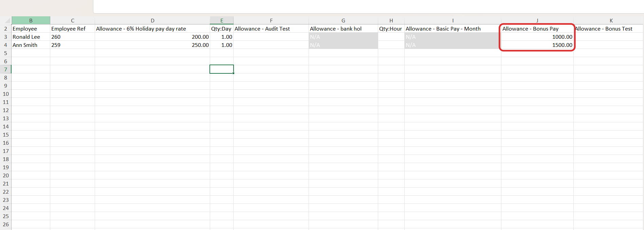644x230 pixels.
Task: Select column I header
Action: point(453,20)
